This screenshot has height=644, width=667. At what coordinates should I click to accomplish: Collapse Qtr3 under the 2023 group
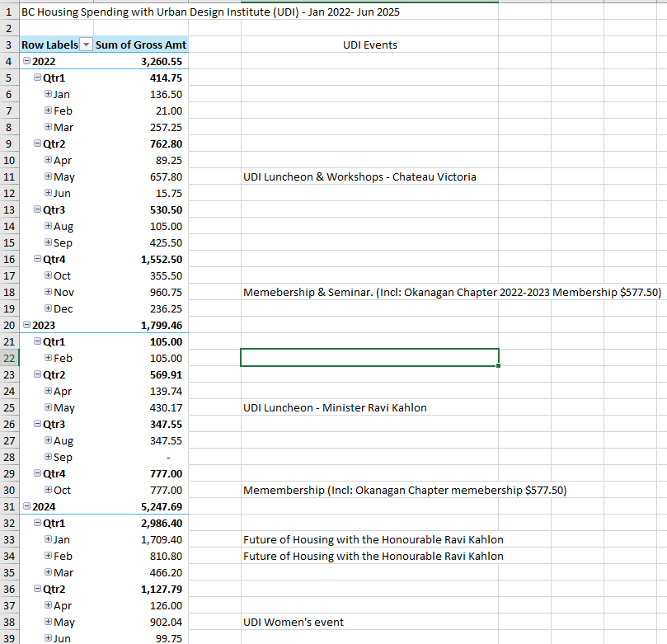(x=37, y=425)
